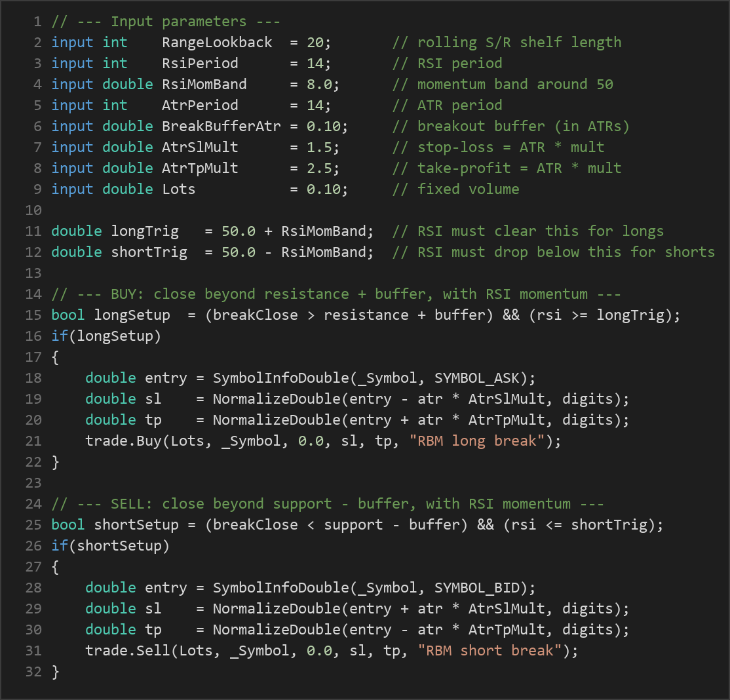The image size is (730, 700).
Task: Click the Lots input variable
Action: (x=179, y=189)
